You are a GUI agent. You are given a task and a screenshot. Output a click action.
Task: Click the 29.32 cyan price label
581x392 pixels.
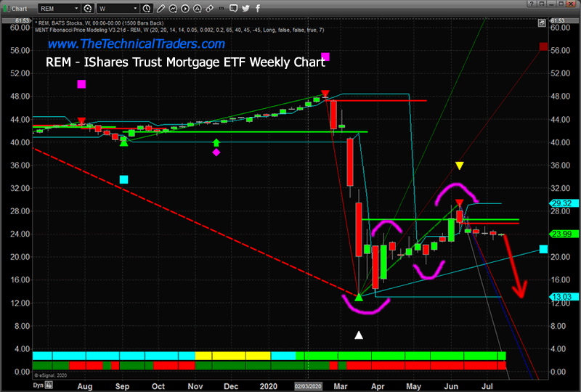pos(564,203)
